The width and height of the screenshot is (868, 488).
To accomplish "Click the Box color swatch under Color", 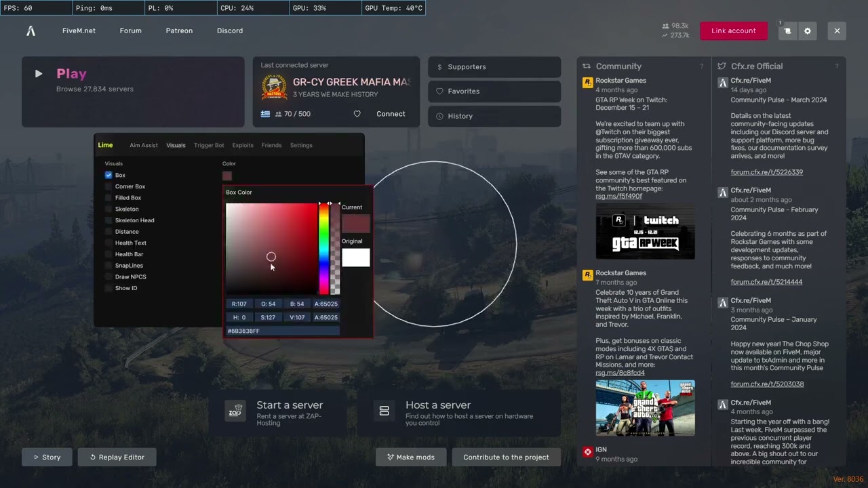I will coord(227,176).
